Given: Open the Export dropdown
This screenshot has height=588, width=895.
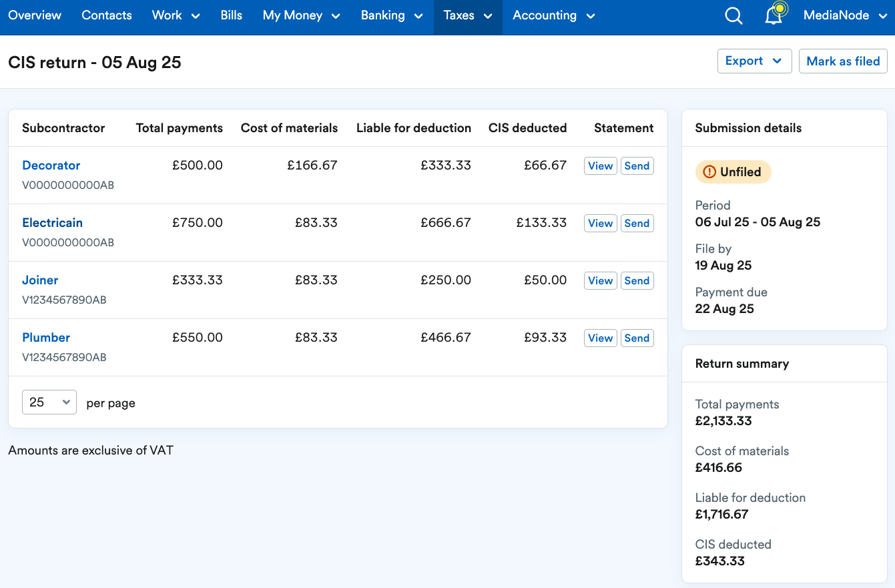Looking at the screenshot, I should [754, 61].
